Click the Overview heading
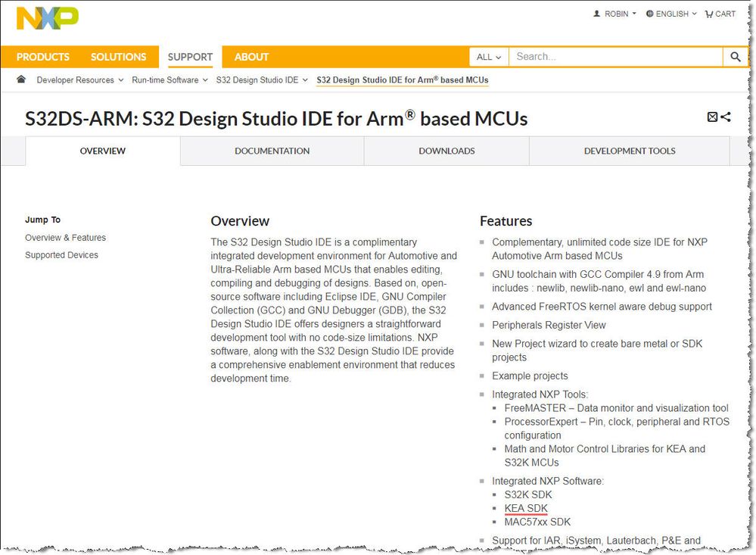 coord(240,221)
